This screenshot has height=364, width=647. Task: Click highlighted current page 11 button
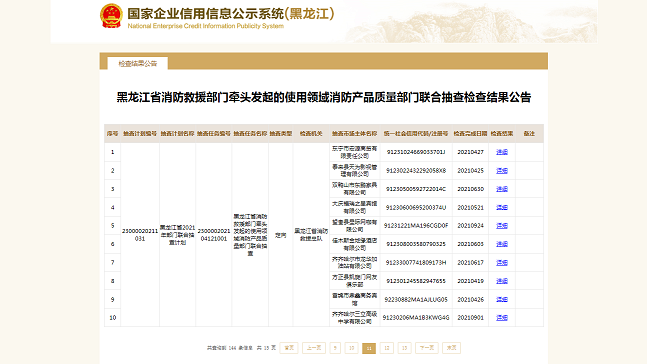(x=369, y=348)
